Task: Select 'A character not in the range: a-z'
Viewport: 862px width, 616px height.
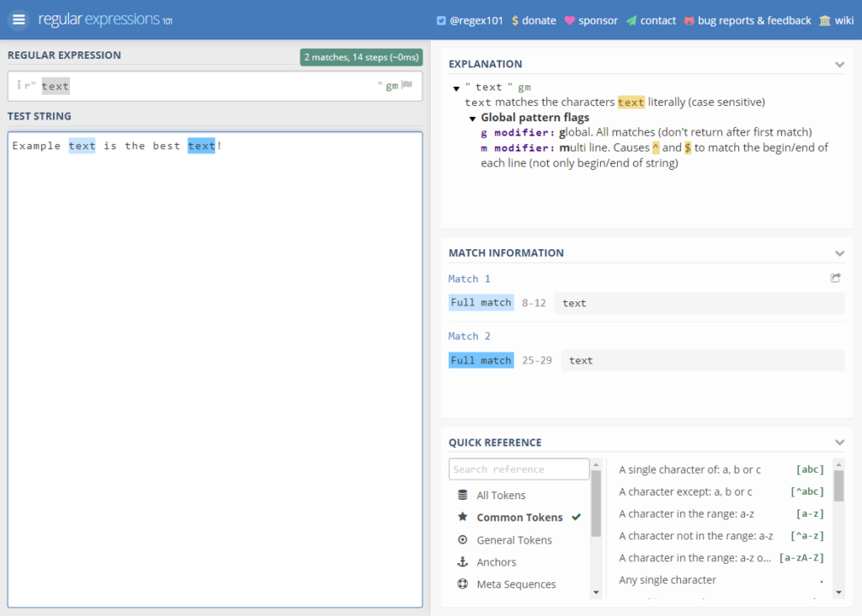Action: pyautogui.click(x=721, y=535)
